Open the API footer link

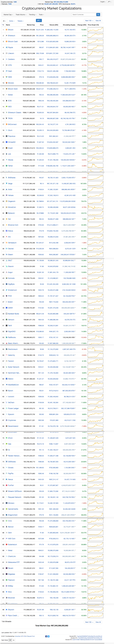coord(22,636)
